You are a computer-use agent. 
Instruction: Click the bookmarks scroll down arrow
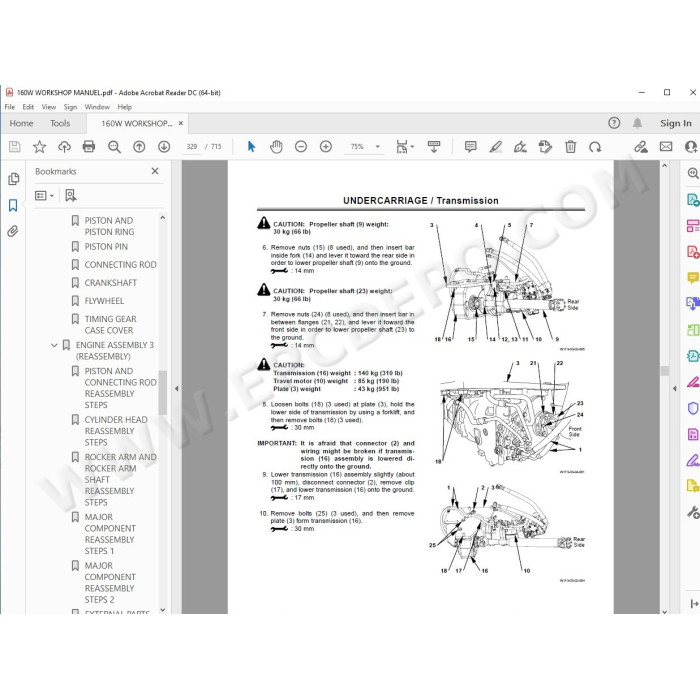162,609
